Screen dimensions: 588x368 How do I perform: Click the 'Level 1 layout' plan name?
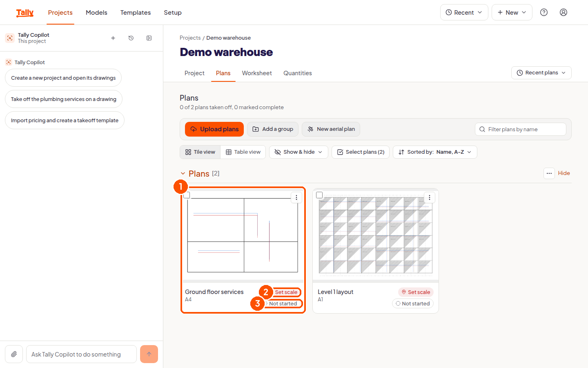tap(336, 292)
